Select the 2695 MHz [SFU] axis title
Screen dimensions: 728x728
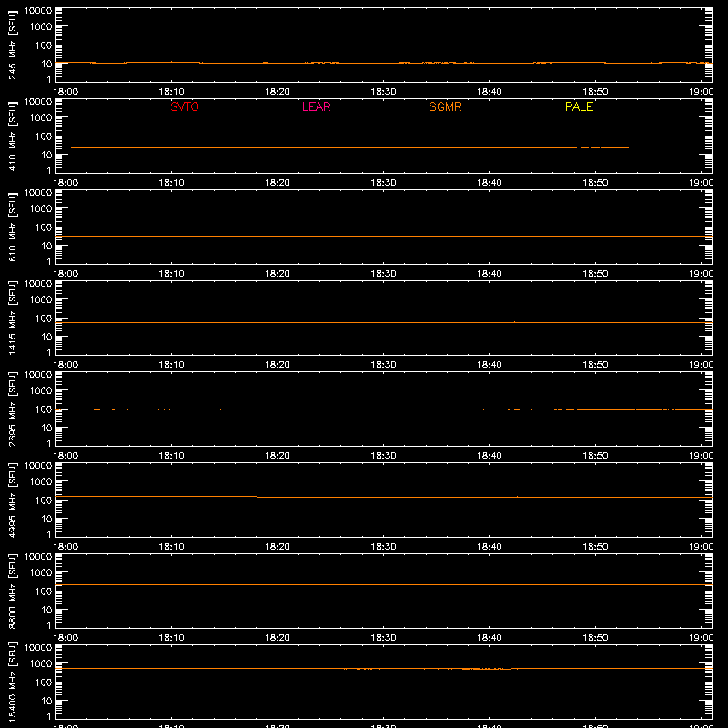click(12, 409)
